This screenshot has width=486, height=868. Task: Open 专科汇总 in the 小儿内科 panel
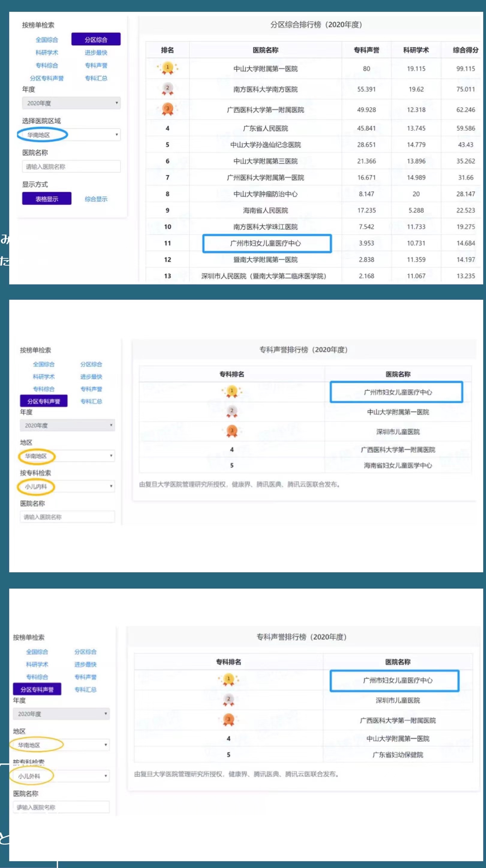[91, 401]
